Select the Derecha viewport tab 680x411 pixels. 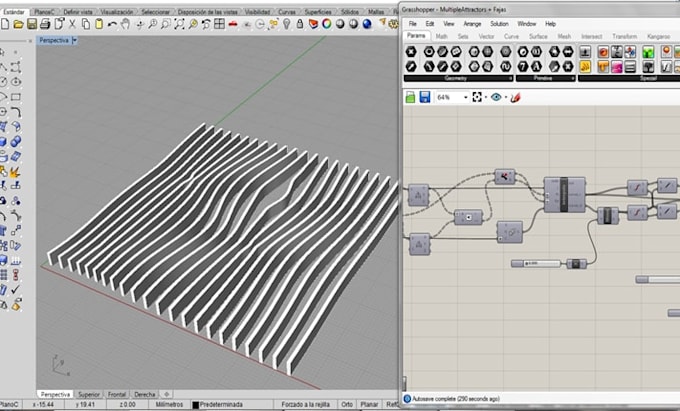click(x=144, y=395)
